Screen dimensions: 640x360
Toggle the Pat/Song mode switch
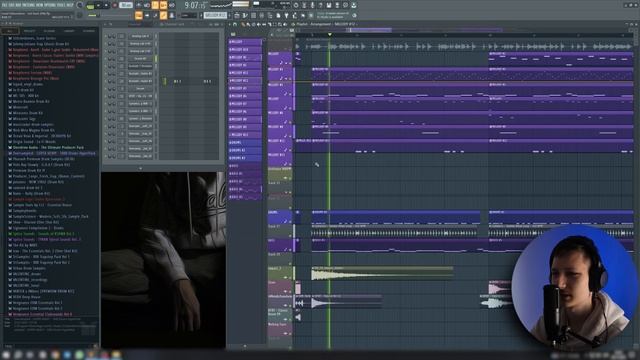(91, 6)
